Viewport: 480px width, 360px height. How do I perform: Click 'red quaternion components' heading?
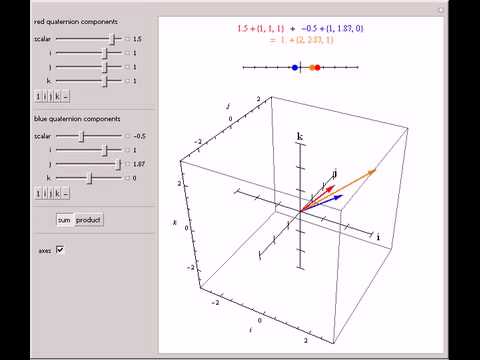click(76, 22)
